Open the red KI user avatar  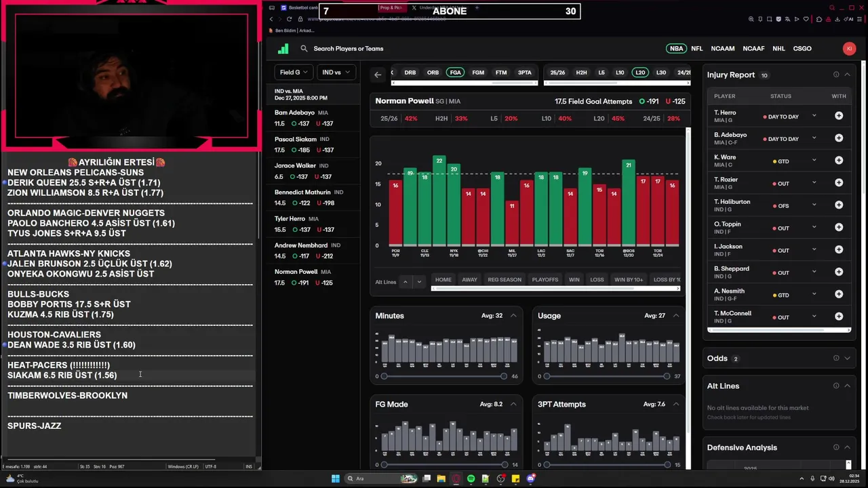click(849, 48)
